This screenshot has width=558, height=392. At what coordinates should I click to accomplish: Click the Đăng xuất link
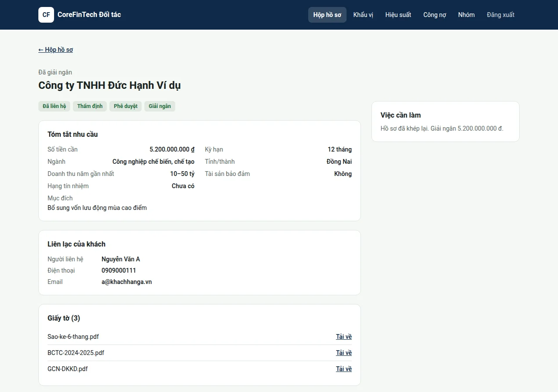tap(500, 15)
